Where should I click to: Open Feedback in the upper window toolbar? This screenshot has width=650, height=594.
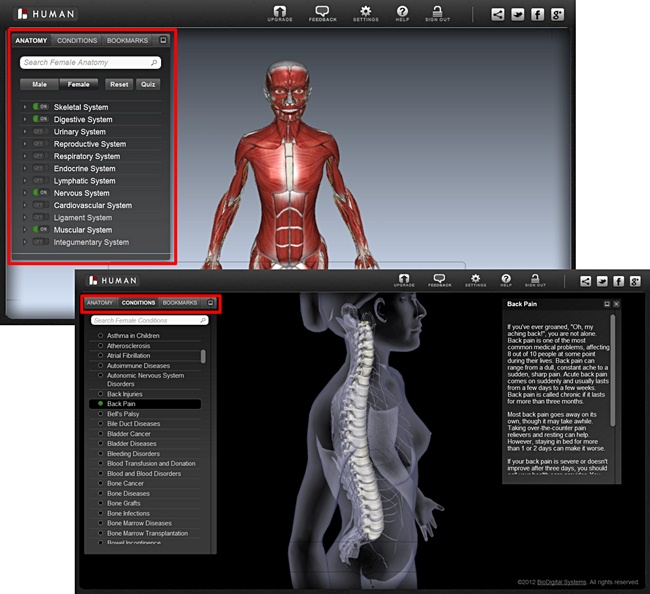[322, 14]
